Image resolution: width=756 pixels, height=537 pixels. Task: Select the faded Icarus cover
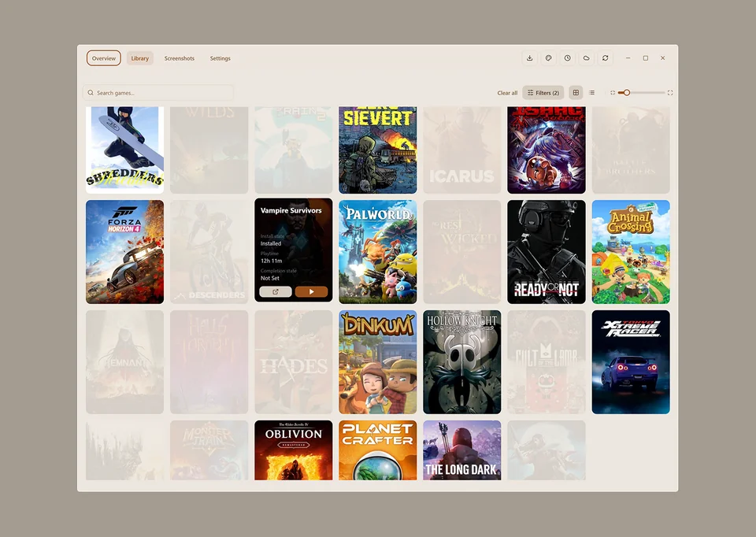click(x=462, y=150)
